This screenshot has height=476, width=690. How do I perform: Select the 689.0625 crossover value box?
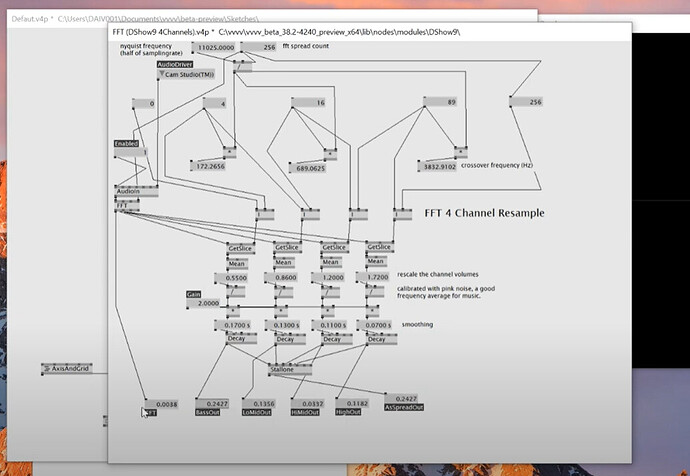tap(308, 168)
